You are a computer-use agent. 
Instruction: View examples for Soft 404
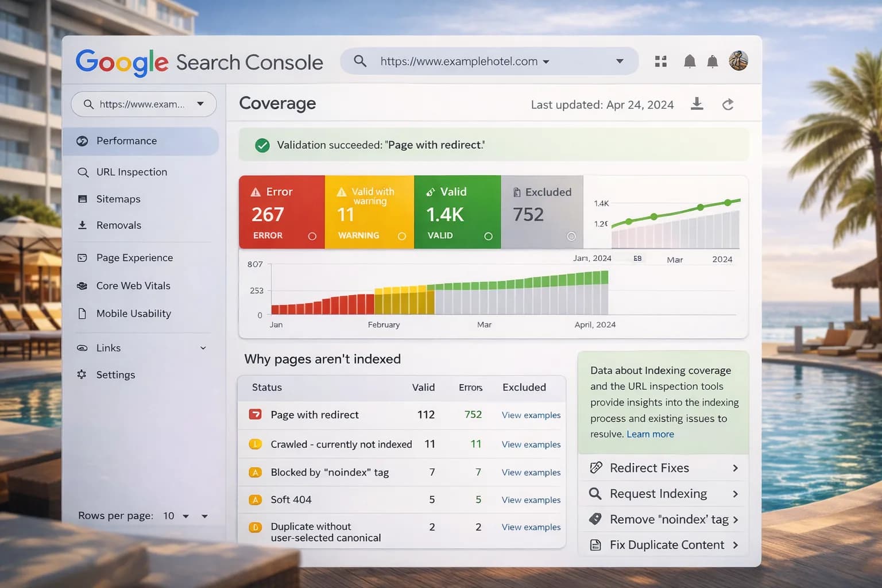[x=531, y=500]
